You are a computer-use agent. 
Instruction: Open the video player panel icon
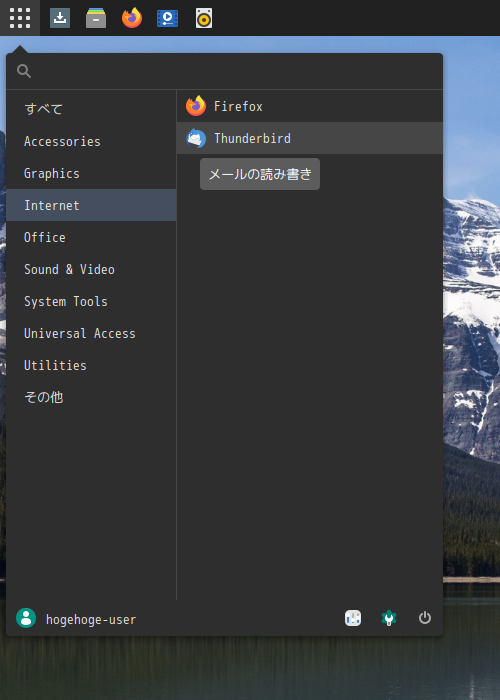click(167, 18)
